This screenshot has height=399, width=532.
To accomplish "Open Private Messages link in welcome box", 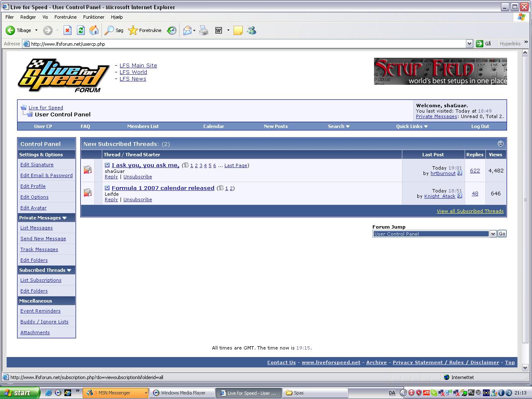I will (436, 117).
